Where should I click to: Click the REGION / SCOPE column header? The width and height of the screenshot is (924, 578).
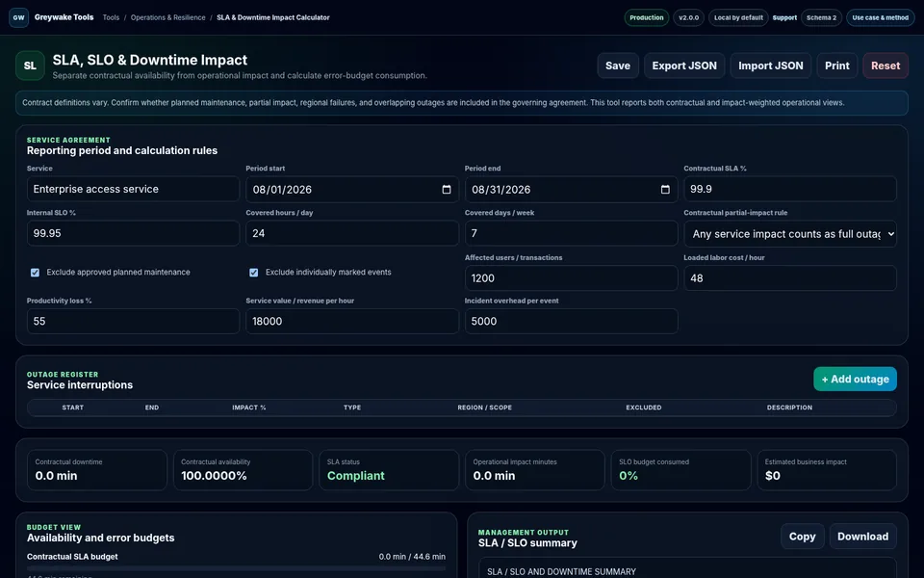(484, 407)
